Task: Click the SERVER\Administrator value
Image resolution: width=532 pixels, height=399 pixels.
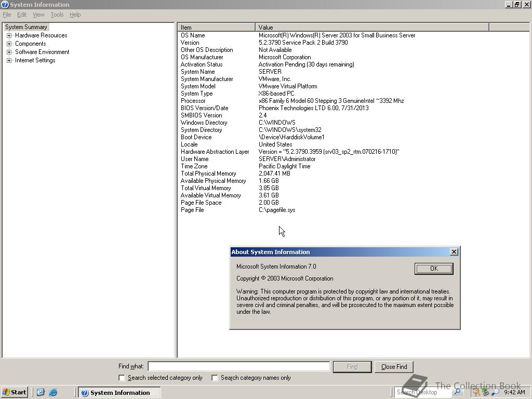Action: (287, 159)
